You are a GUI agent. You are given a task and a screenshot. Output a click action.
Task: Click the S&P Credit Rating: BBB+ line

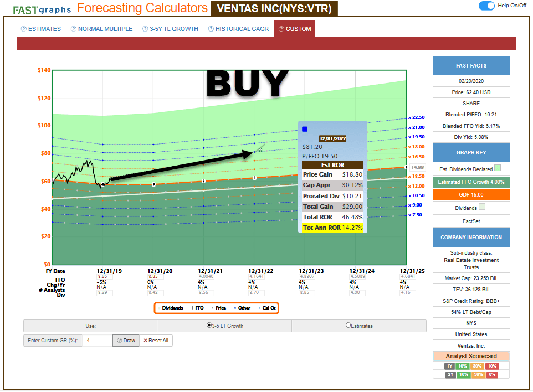(x=471, y=301)
